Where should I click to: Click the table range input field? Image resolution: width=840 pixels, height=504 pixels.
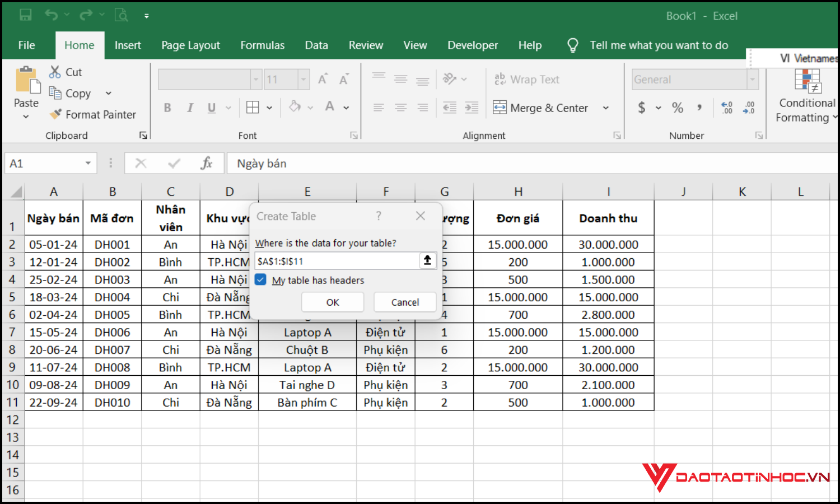[336, 260]
